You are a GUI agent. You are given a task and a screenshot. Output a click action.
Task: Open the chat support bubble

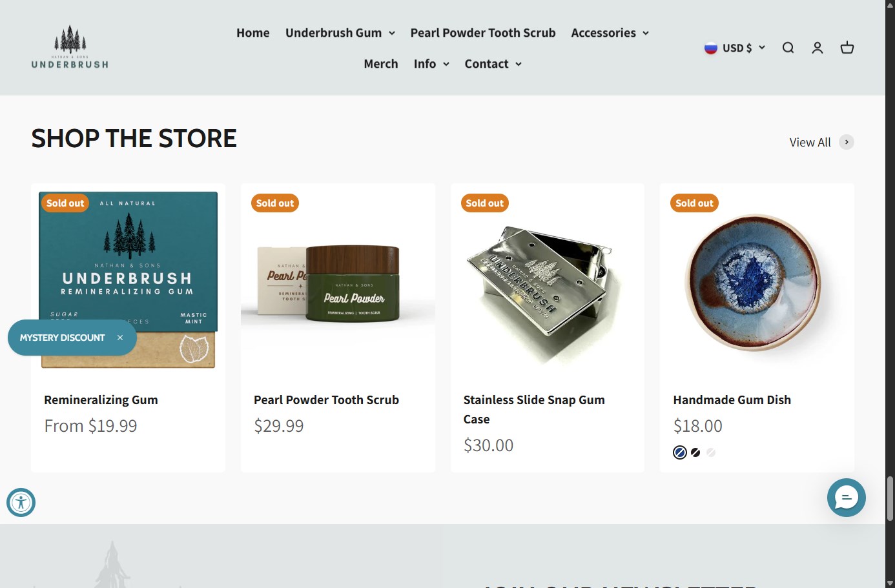[x=846, y=498]
